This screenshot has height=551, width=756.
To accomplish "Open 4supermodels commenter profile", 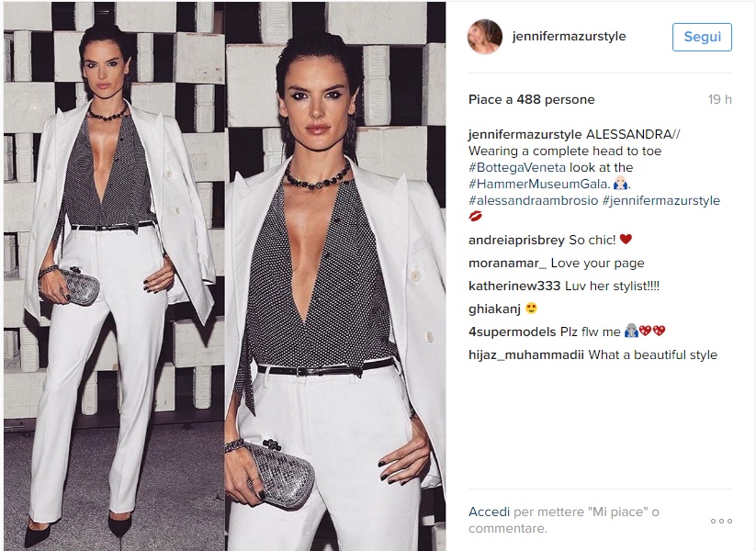I will pyautogui.click(x=512, y=332).
